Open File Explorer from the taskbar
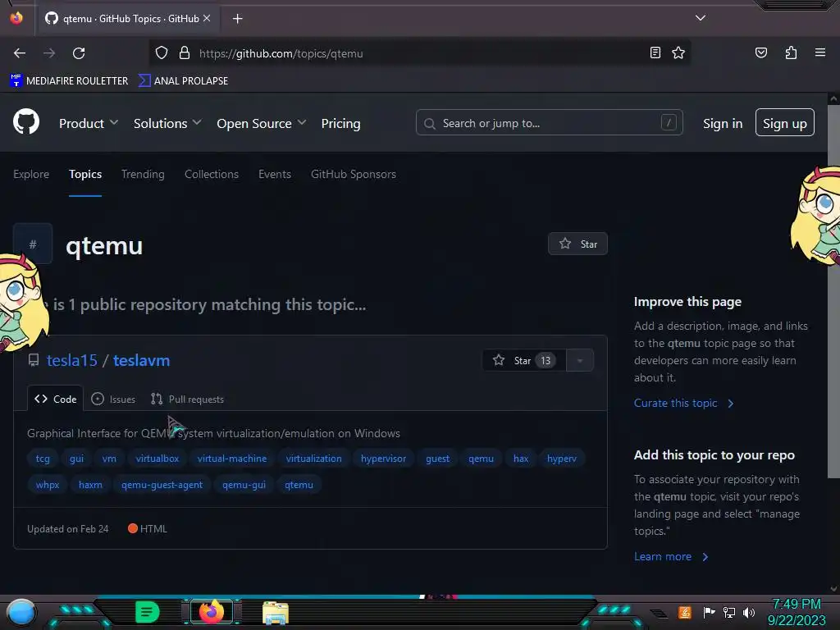The height and width of the screenshot is (630, 840). pos(276,613)
